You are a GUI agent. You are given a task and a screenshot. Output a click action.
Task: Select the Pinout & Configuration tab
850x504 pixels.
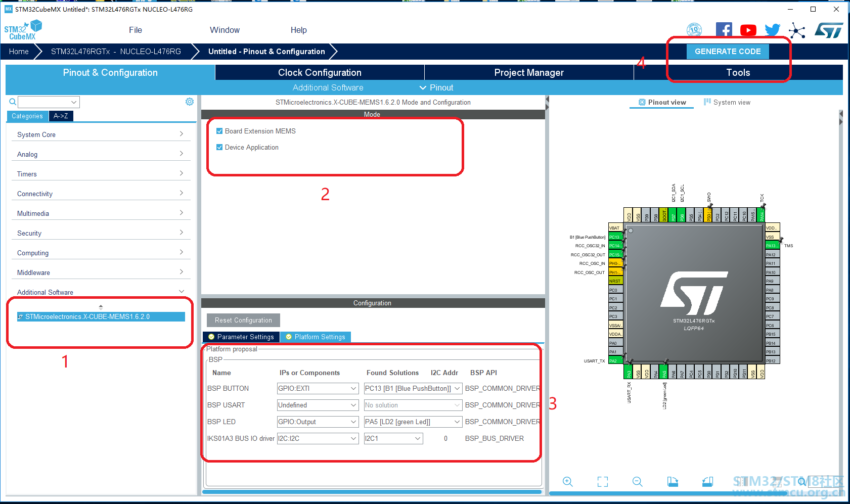click(x=110, y=72)
